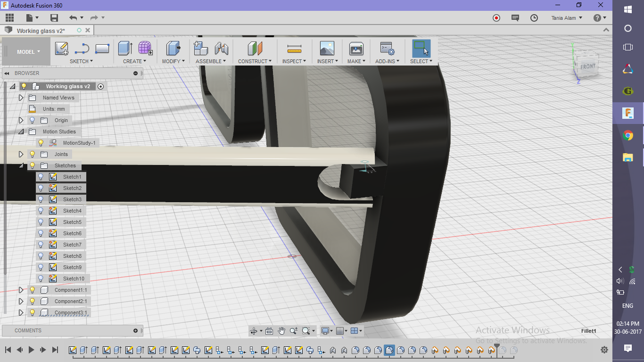The height and width of the screenshot is (362, 644).
Task: Open the SKETCH menu
Action: tap(81, 61)
